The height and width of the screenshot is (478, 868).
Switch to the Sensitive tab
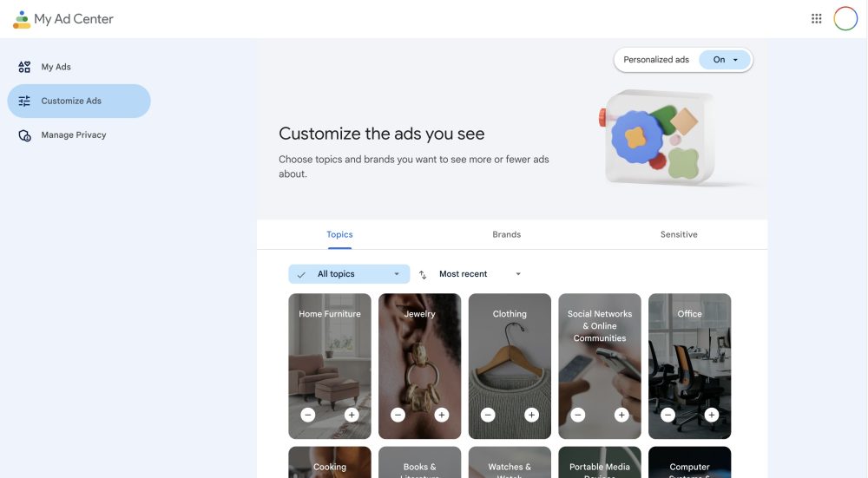click(x=679, y=234)
